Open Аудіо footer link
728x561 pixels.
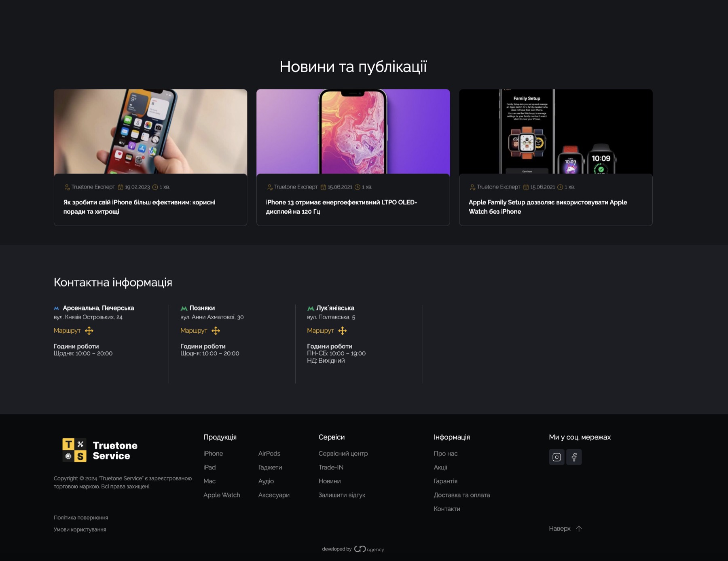pyautogui.click(x=266, y=481)
